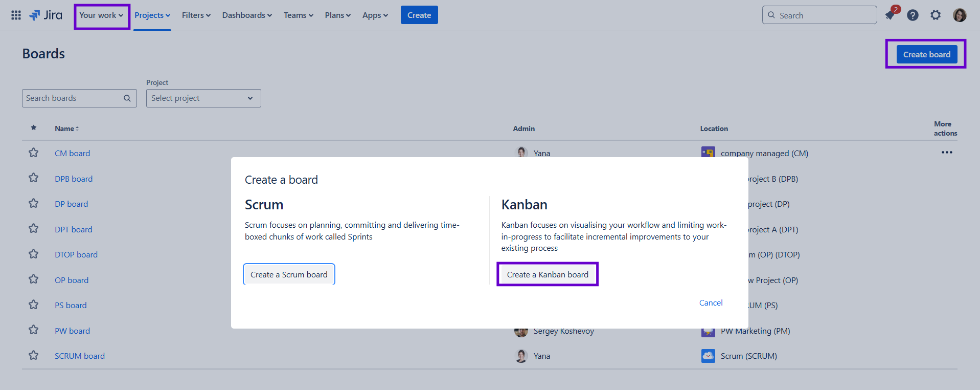The width and height of the screenshot is (980, 390).
Task: Click the top Search field
Action: 819,15
